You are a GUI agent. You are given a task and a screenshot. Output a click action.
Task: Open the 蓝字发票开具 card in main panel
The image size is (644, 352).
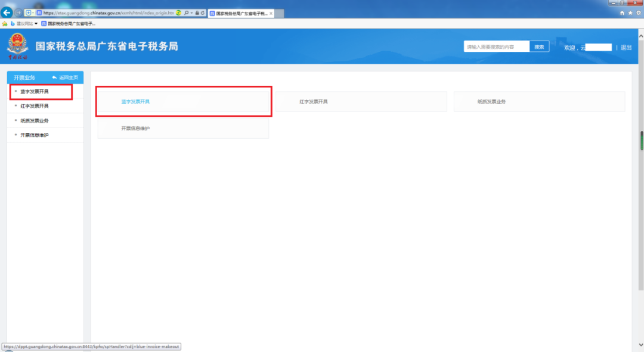(x=183, y=101)
